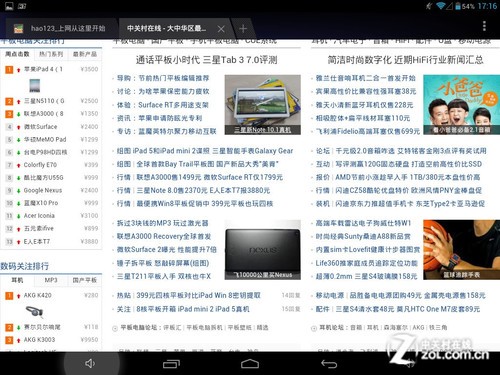Select the 耳机 tab in 数码关注排行

(17, 280)
